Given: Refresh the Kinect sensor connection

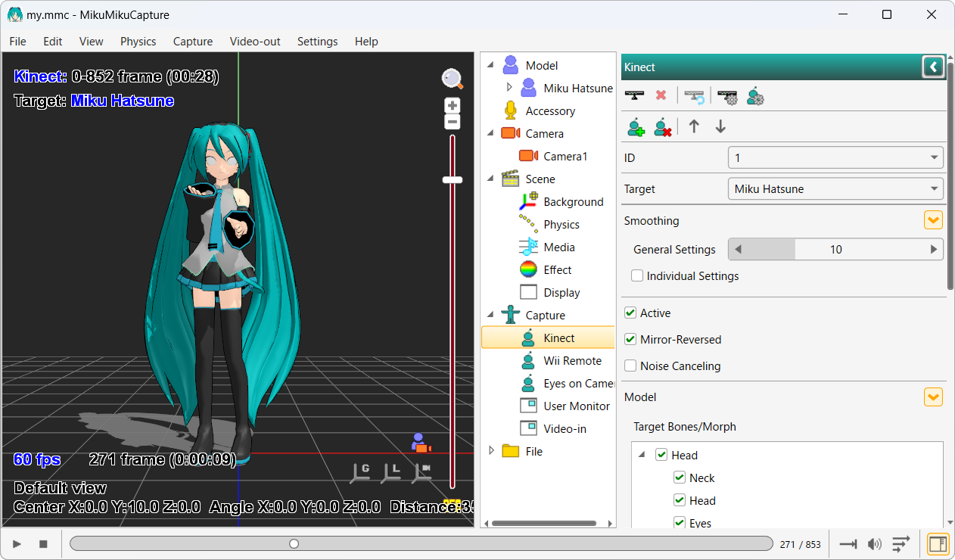Looking at the screenshot, I should point(694,96).
